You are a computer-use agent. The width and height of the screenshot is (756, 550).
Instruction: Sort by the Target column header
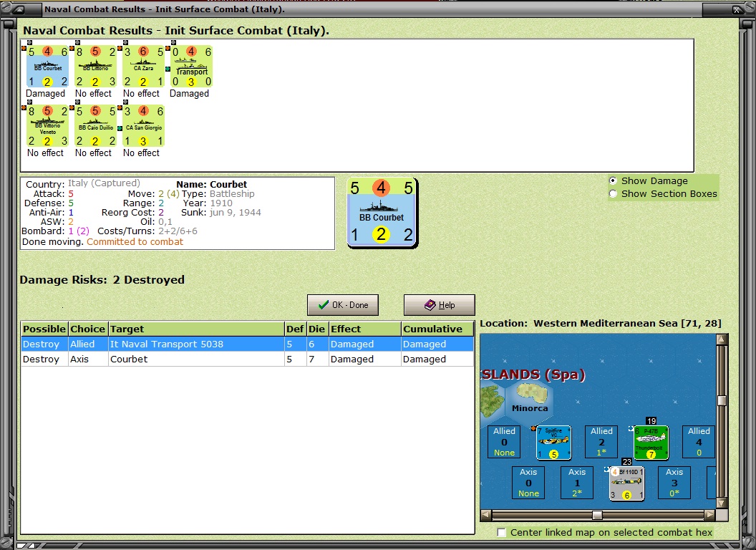pyautogui.click(x=196, y=329)
